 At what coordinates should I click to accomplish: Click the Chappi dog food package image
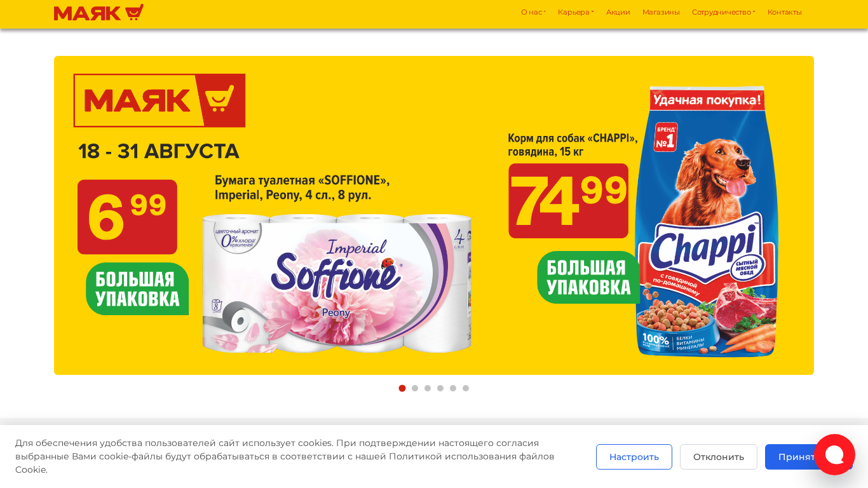pos(707,221)
